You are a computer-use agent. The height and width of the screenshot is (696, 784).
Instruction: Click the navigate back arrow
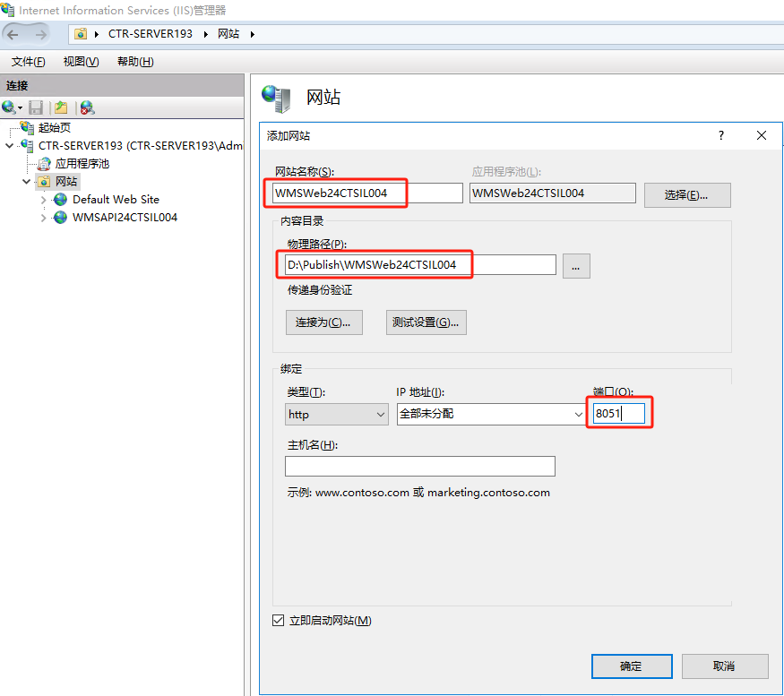(x=13, y=34)
